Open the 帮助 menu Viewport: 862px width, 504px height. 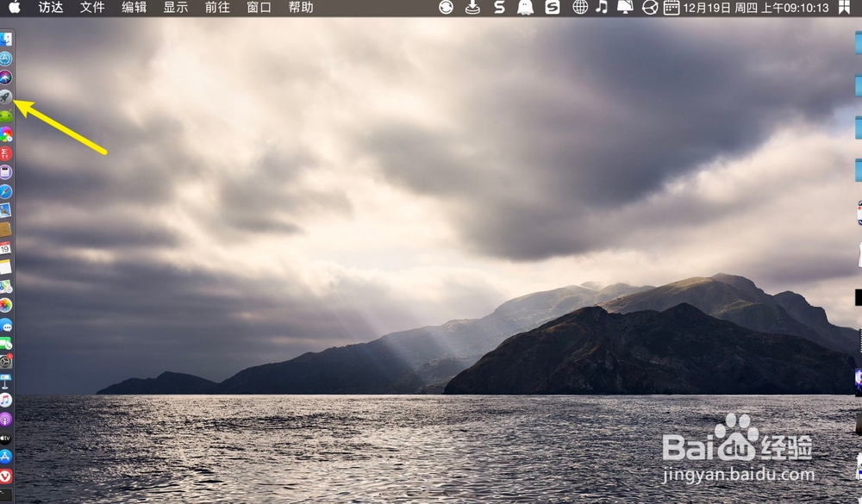[301, 7]
